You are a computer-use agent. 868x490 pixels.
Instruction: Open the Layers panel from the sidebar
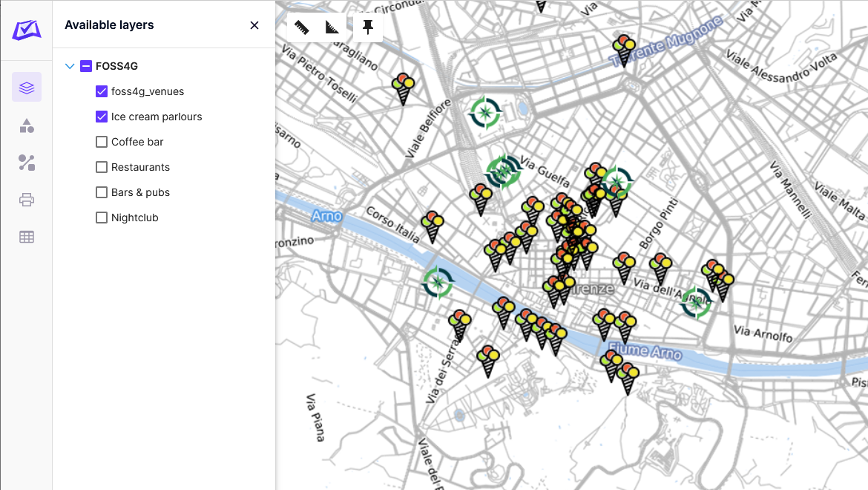27,87
